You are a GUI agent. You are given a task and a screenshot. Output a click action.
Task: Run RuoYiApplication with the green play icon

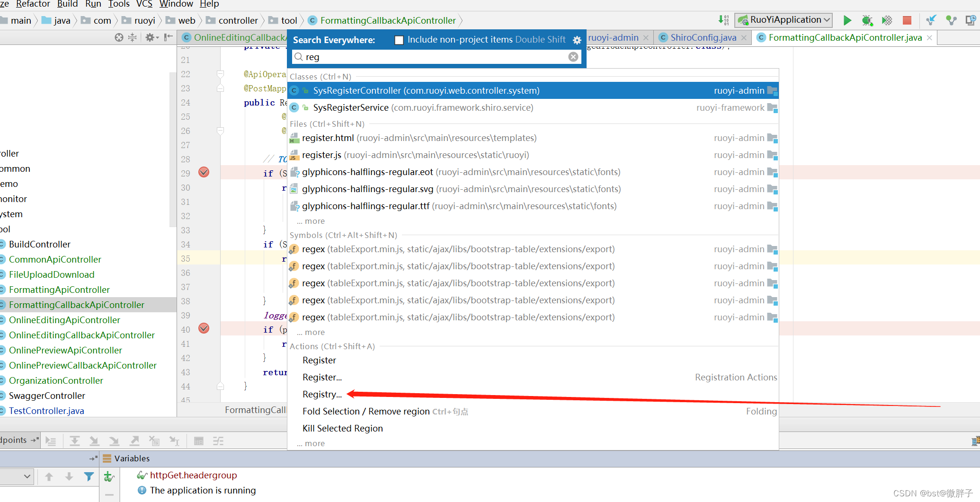tap(847, 20)
